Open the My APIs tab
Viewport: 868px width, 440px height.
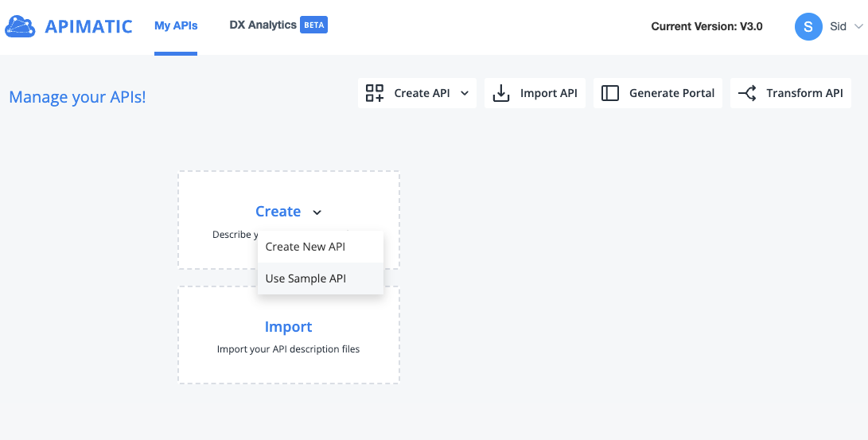(x=176, y=25)
